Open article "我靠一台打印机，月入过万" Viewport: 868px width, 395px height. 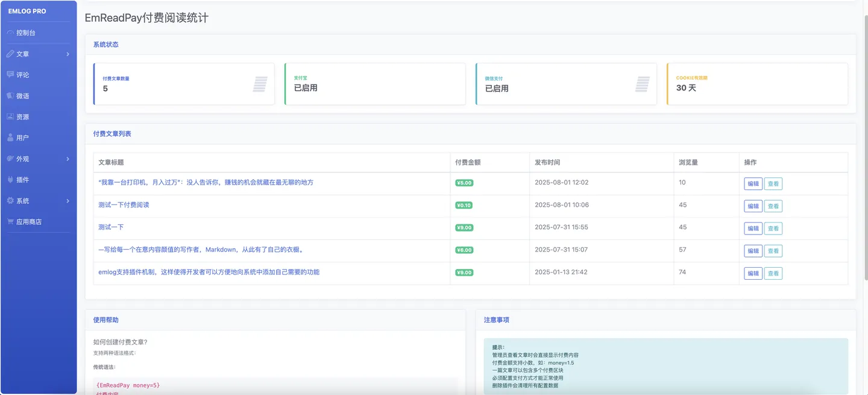pos(206,182)
